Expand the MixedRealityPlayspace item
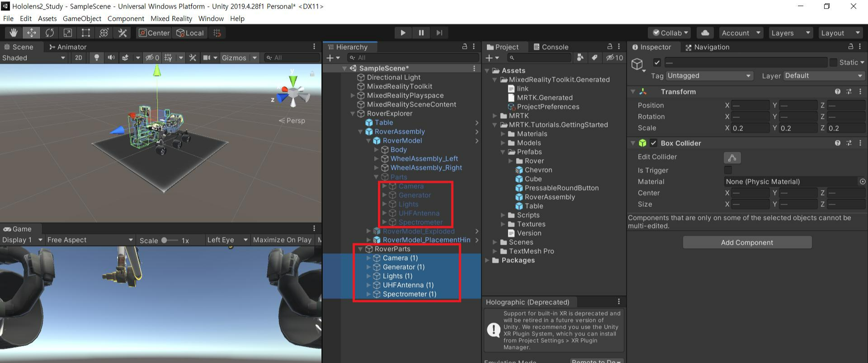This screenshot has height=363, width=868. pyautogui.click(x=353, y=96)
